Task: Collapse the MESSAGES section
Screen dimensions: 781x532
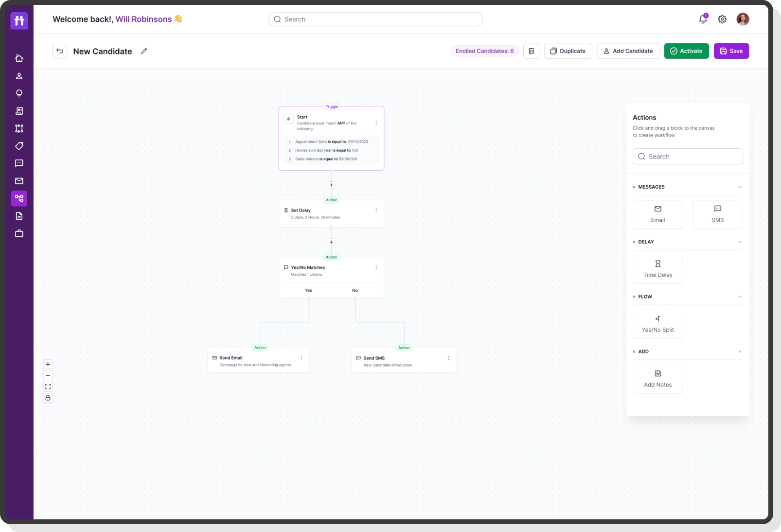Action: [740, 187]
